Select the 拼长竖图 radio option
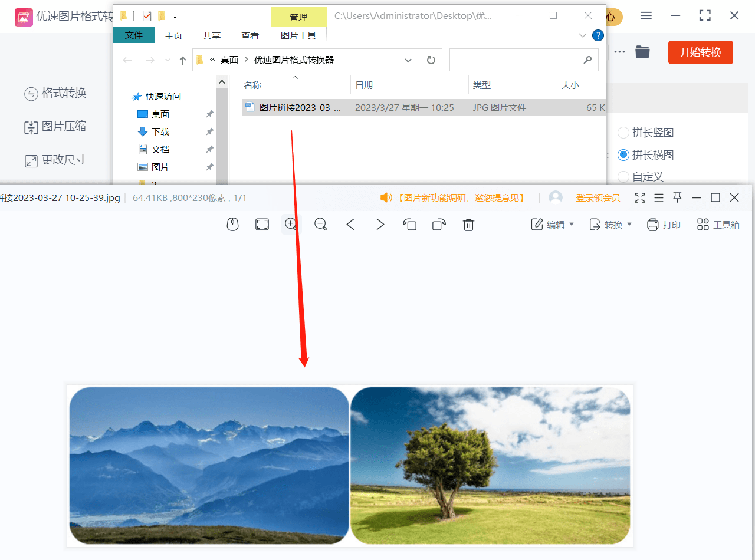 tap(623, 133)
